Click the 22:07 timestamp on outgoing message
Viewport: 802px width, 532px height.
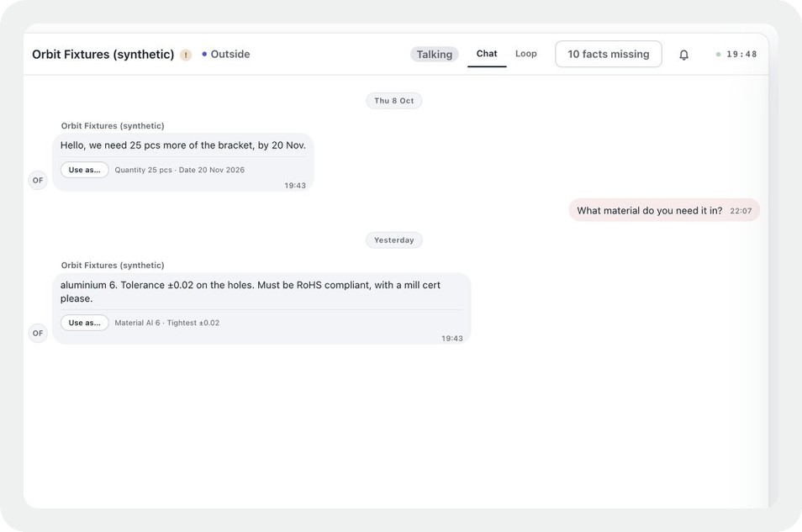[x=741, y=211]
